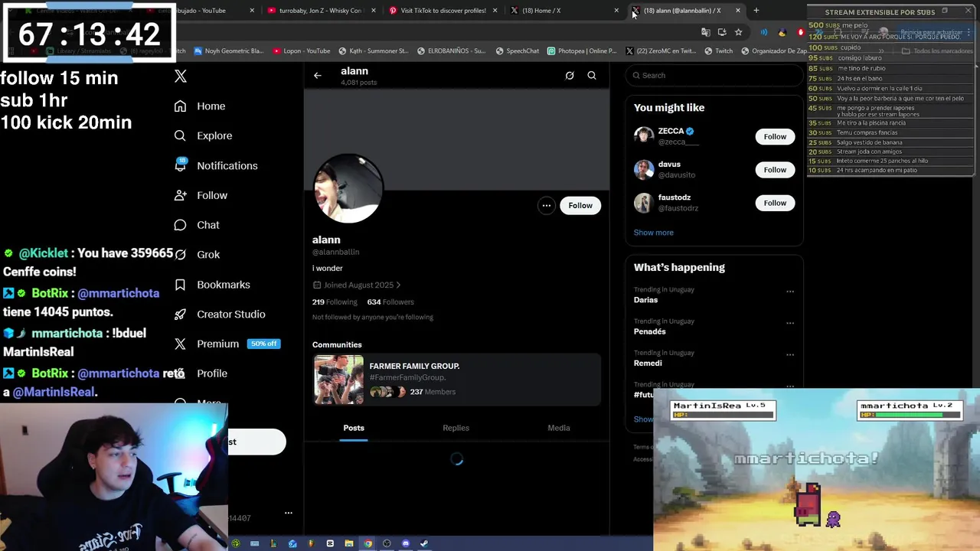Open options for Penadés trend

(x=790, y=323)
